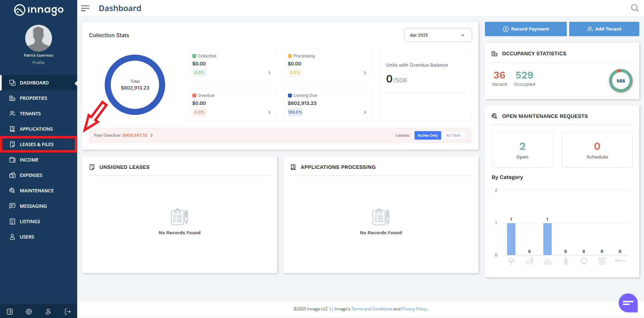The height and width of the screenshot is (318, 644).
Task: Go to Maintenance in sidebar menu
Action: pos(37,191)
